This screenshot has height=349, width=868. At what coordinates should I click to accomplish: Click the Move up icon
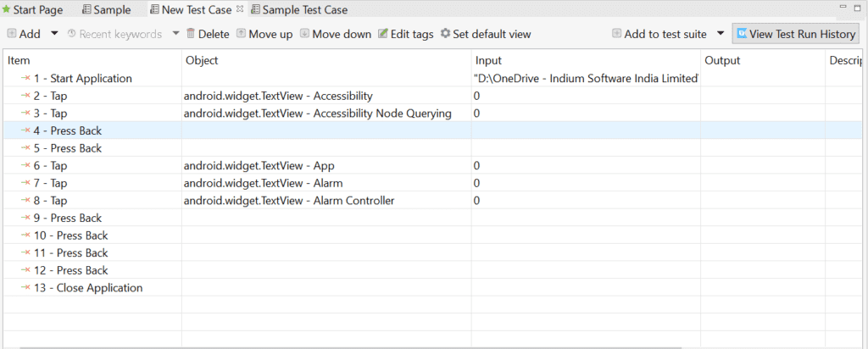(x=242, y=34)
